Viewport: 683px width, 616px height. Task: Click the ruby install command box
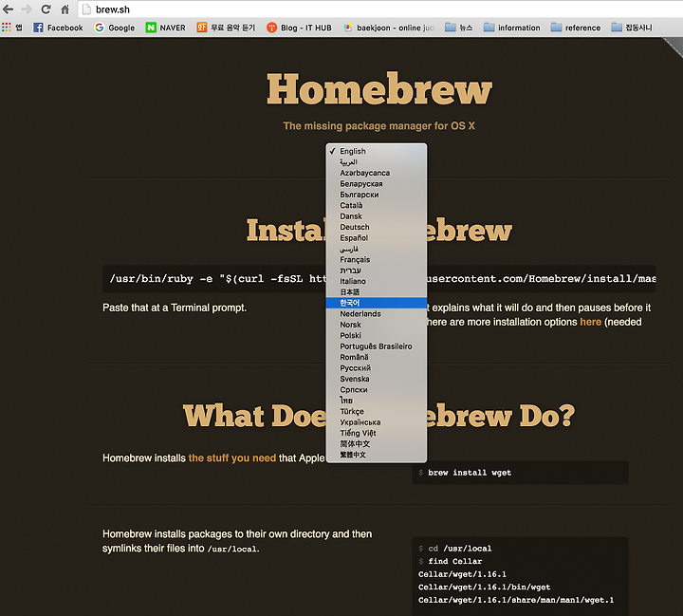[378, 279]
